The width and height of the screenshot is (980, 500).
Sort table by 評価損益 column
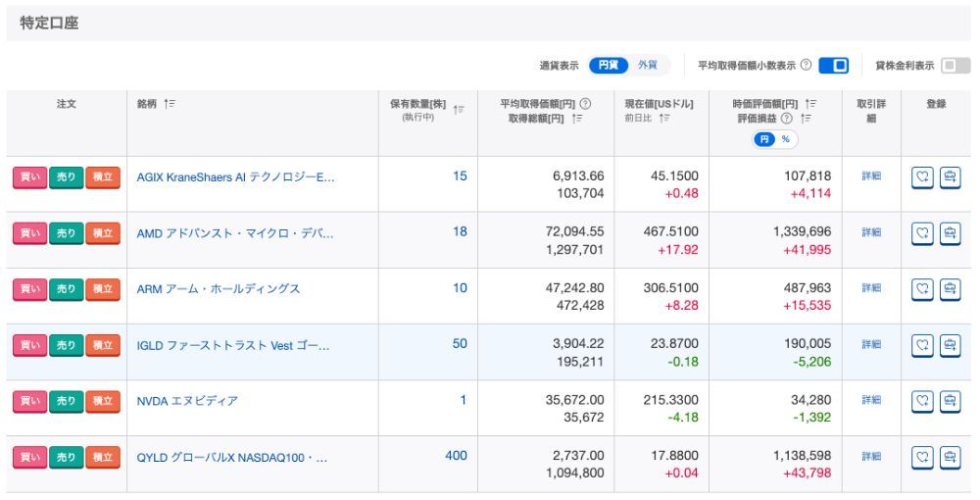point(807,118)
